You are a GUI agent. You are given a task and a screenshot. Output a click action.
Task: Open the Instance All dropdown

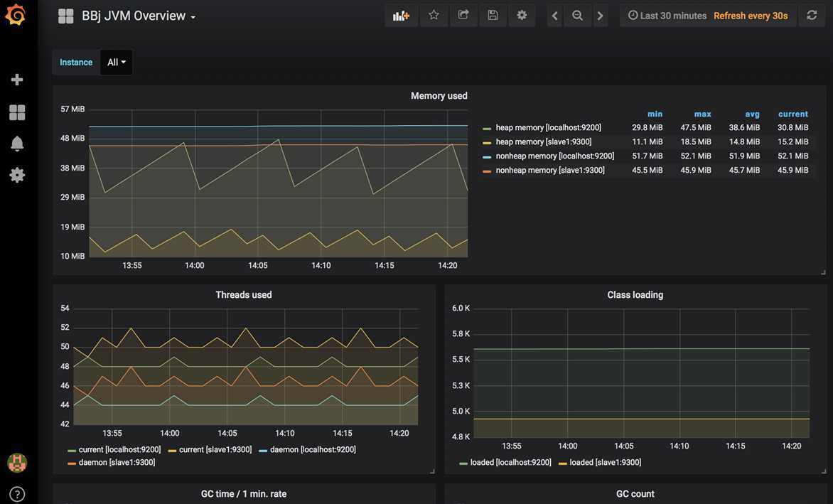point(117,62)
